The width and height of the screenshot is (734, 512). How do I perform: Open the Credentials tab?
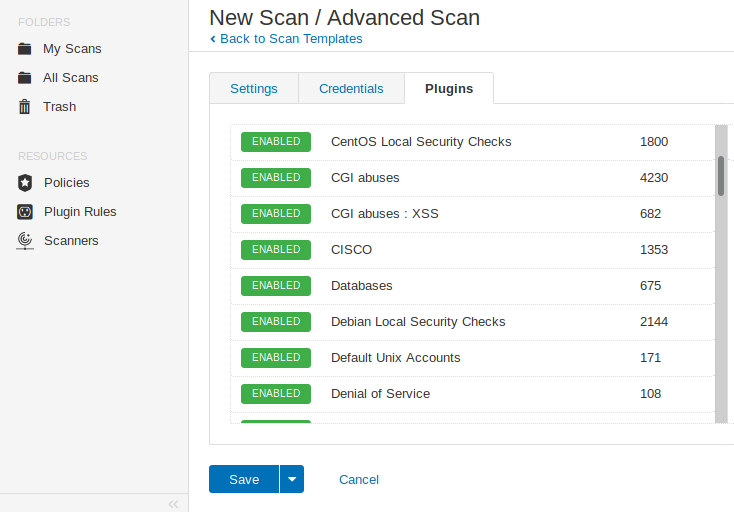351,88
